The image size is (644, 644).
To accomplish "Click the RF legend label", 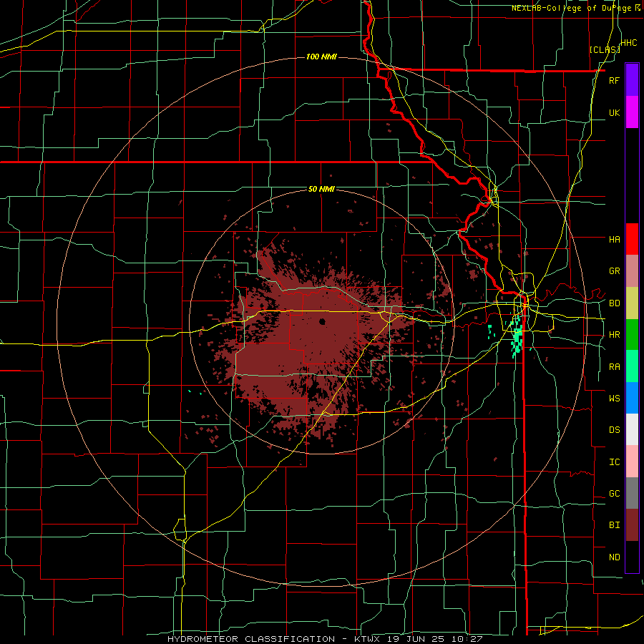I will pos(614,80).
